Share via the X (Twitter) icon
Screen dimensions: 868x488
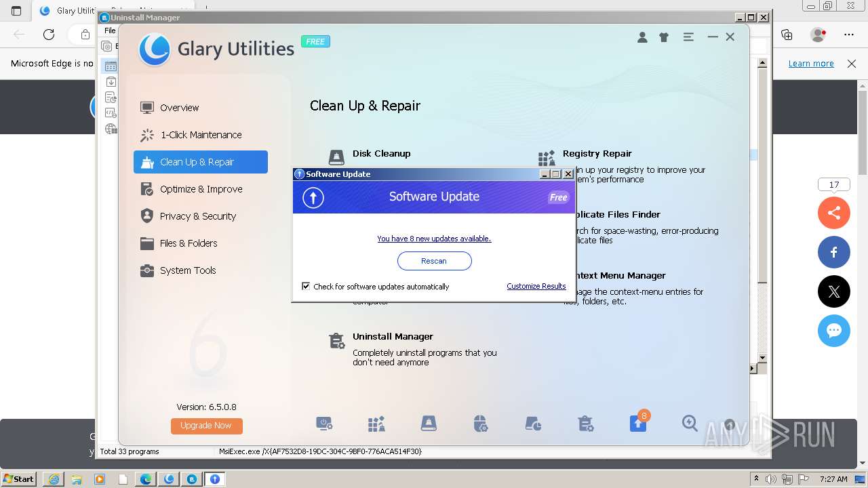pyautogui.click(x=833, y=292)
